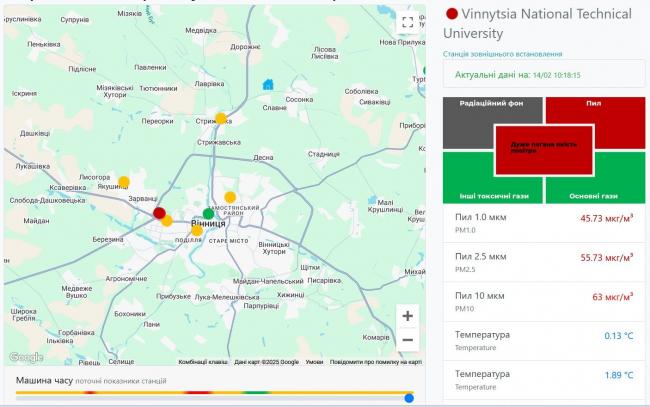
Task: Click Станція зовнішнього встановлення text
Action: (x=502, y=54)
